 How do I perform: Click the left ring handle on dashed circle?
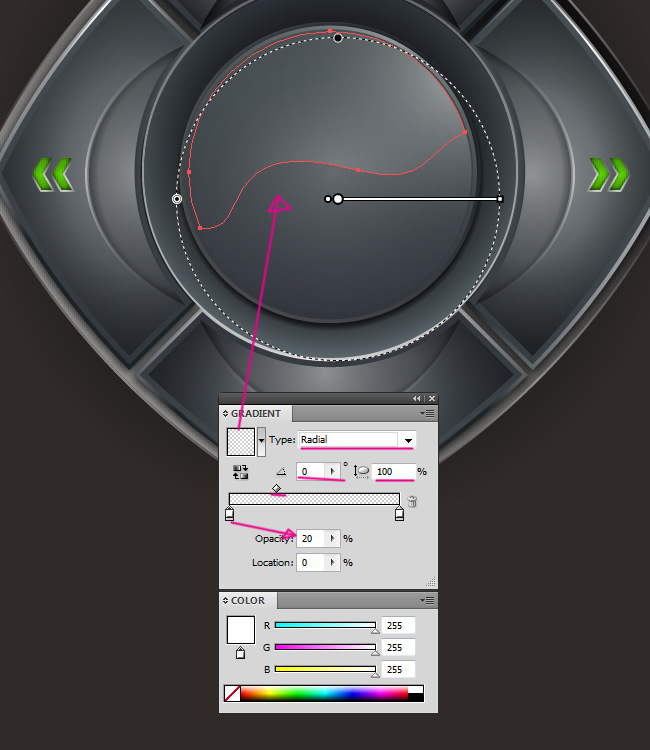click(177, 199)
